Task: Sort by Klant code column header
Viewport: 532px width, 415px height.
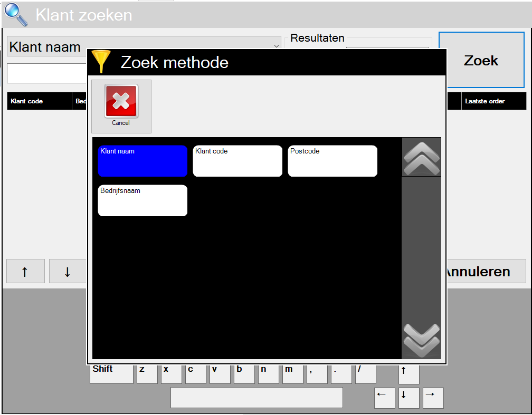Action: click(x=39, y=101)
